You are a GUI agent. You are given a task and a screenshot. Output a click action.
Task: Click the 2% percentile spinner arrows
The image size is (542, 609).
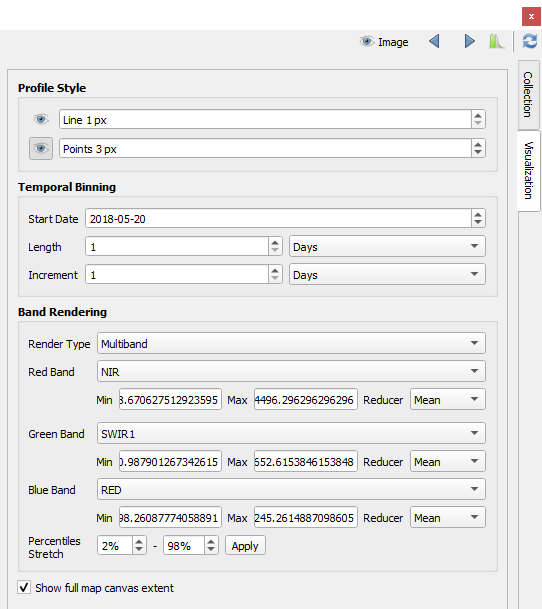139,546
